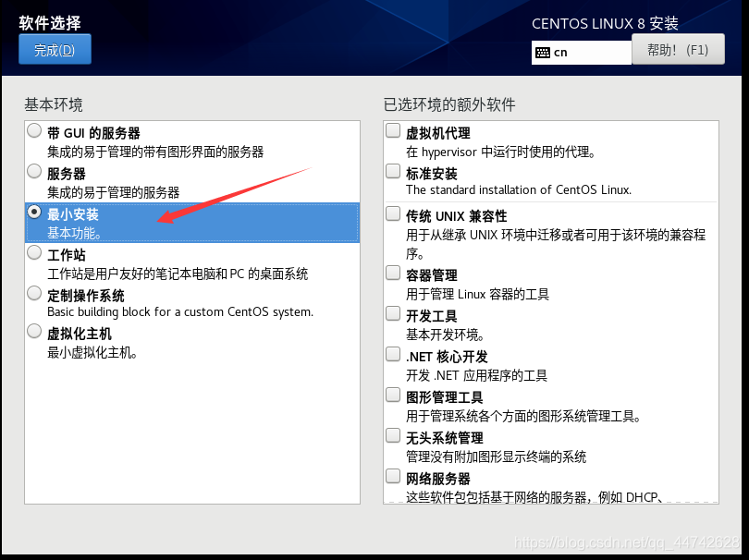Click The standard installation of CentOS Linux text

[519, 190]
